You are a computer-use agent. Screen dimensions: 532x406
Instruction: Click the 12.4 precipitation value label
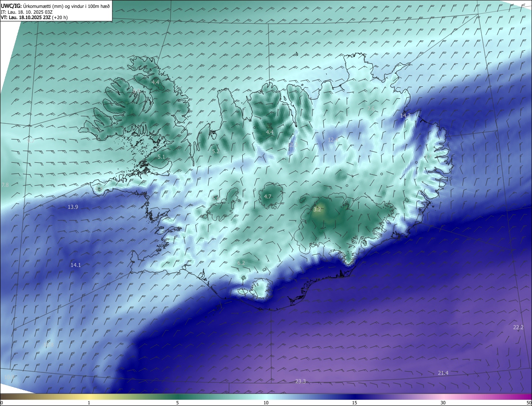tap(333, 140)
